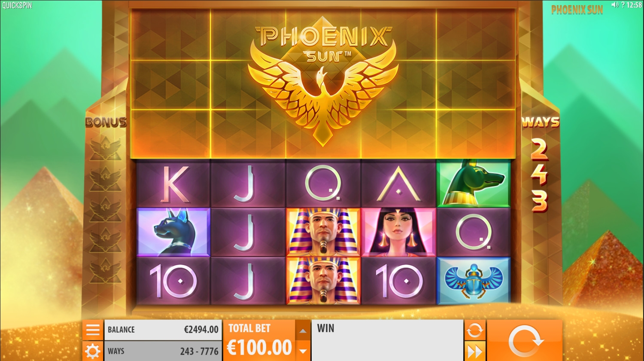
Task: Toggle fast-forward quick spin mode
Action: (x=475, y=351)
